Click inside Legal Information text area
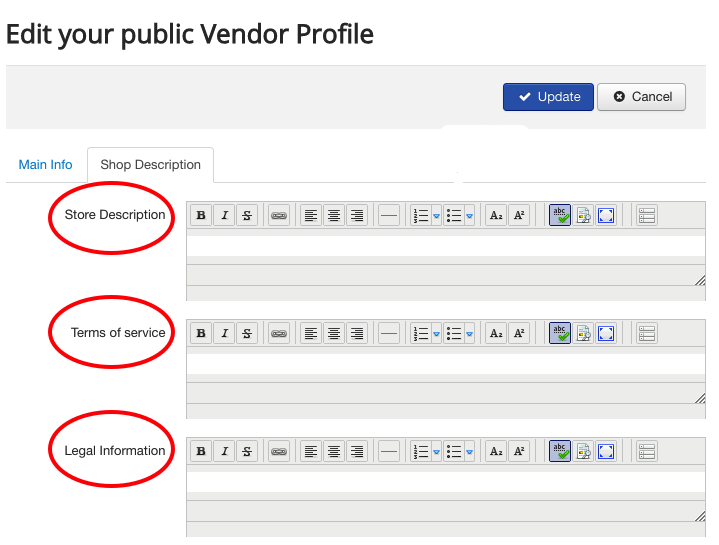 pos(446,482)
